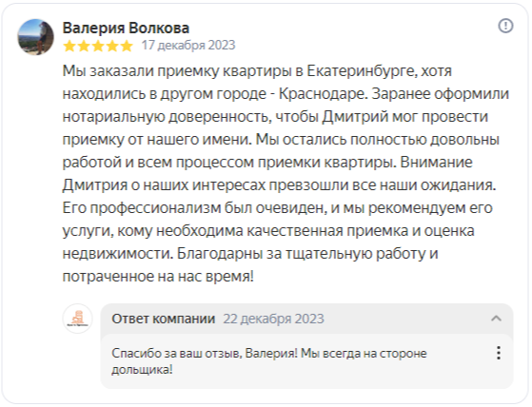Click the company logo icon beside the reply

coord(78,319)
